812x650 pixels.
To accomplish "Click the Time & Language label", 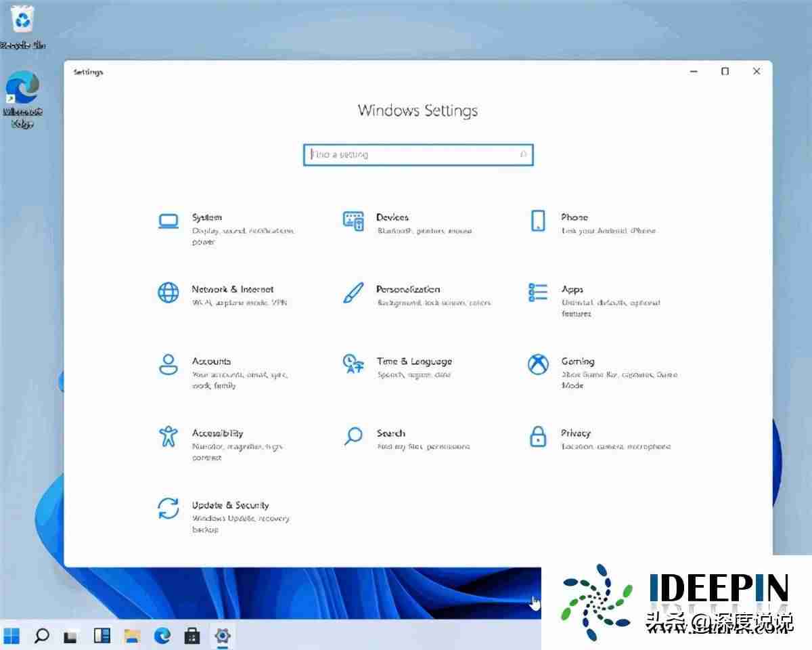I will pyautogui.click(x=414, y=362).
